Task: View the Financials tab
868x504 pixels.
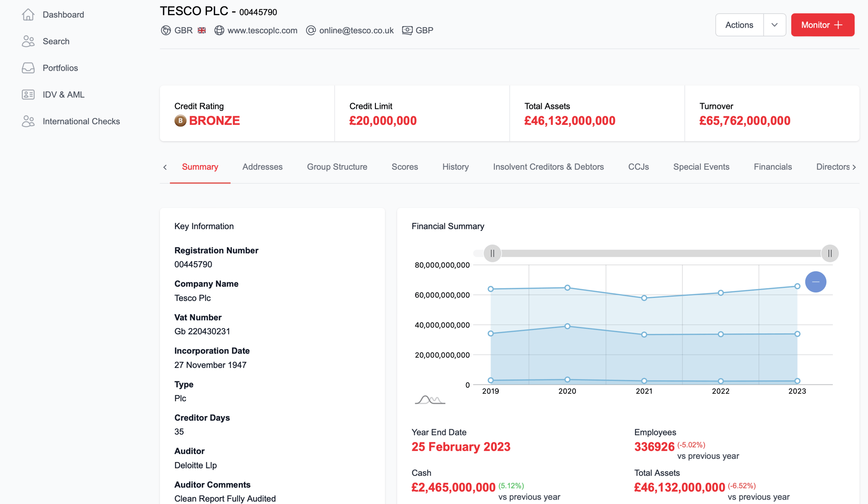Action: pos(773,167)
